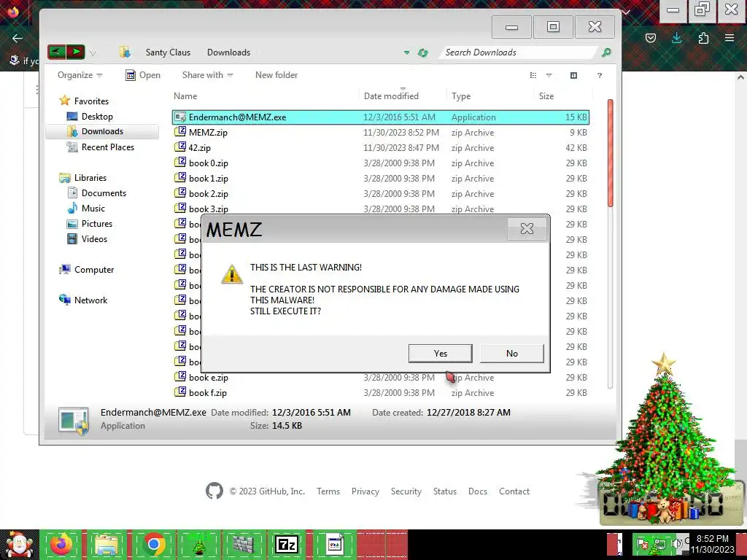Open Firefox downloads arrow in browser toolbar
The width and height of the screenshot is (747, 560).
click(676, 38)
